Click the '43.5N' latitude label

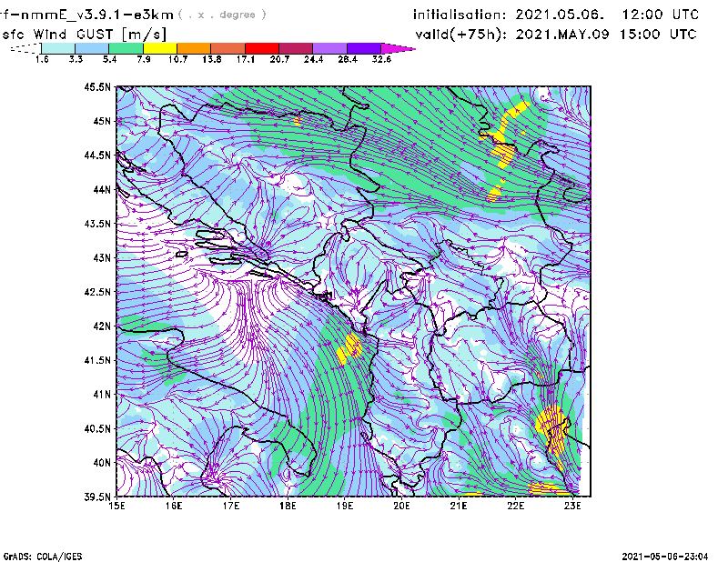[x=97, y=224]
